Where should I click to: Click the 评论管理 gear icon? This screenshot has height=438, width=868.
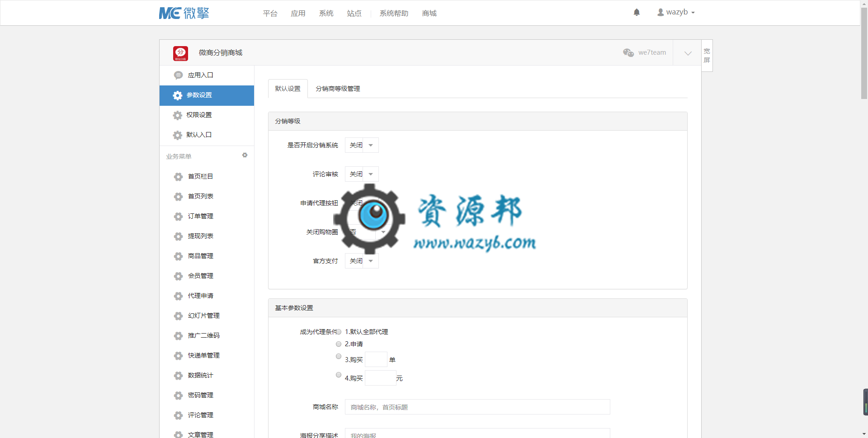click(178, 415)
